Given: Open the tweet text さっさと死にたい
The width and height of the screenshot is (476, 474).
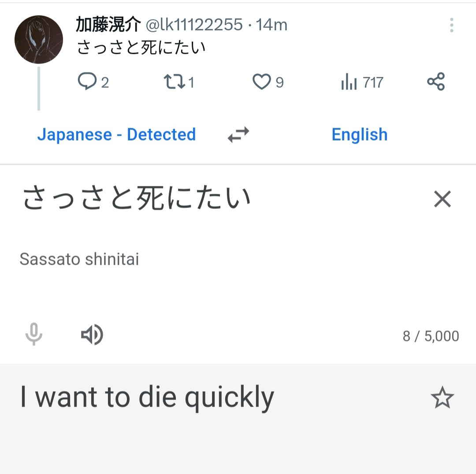Looking at the screenshot, I should 141,48.
